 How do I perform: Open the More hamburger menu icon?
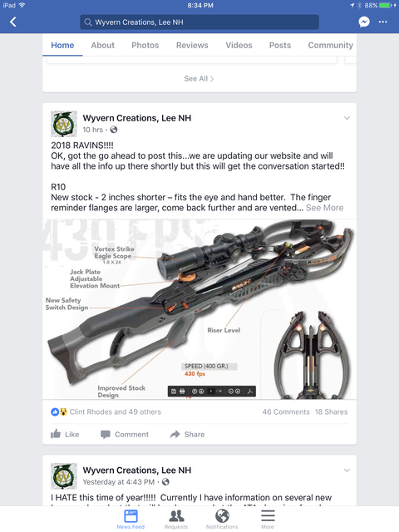tap(268, 519)
